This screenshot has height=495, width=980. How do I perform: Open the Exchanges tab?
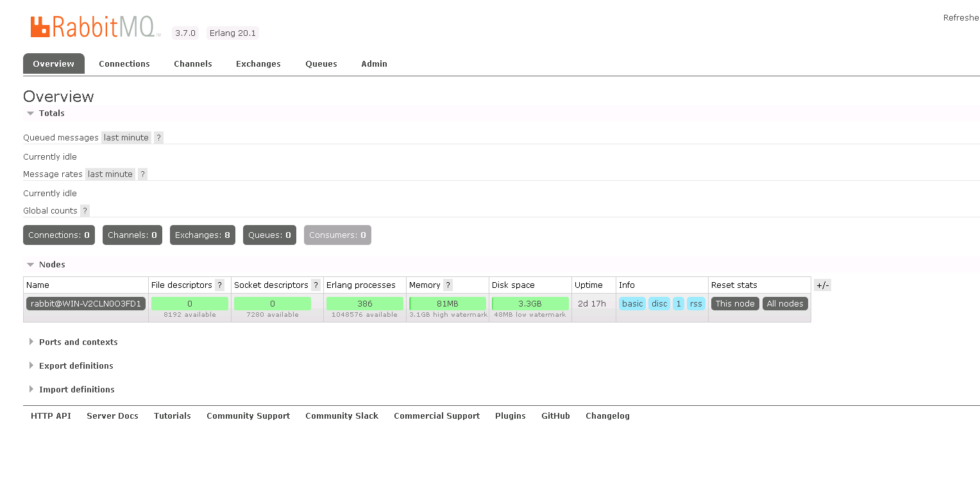point(258,64)
